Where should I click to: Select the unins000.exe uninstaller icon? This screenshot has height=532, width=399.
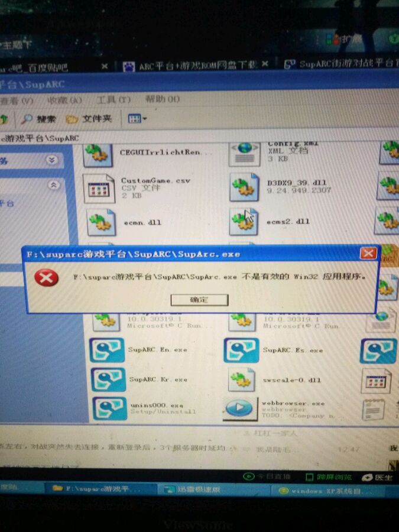(x=110, y=408)
